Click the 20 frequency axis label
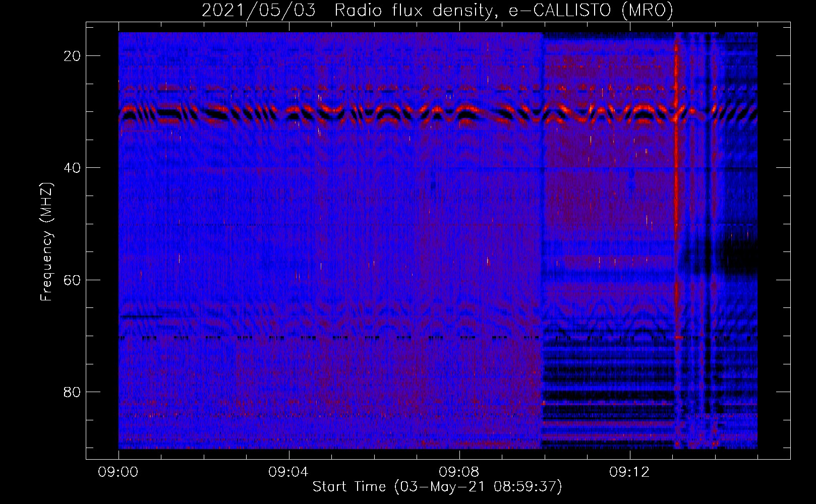The image size is (816, 504). pyautogui.click(x=72, y=56)
